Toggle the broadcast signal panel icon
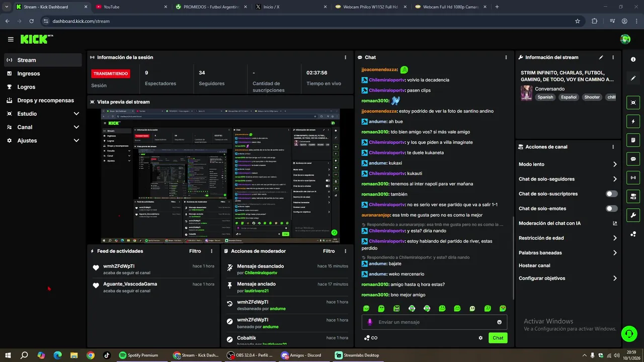644x362 pixels. pyautogui.click(x=633, y=177)
